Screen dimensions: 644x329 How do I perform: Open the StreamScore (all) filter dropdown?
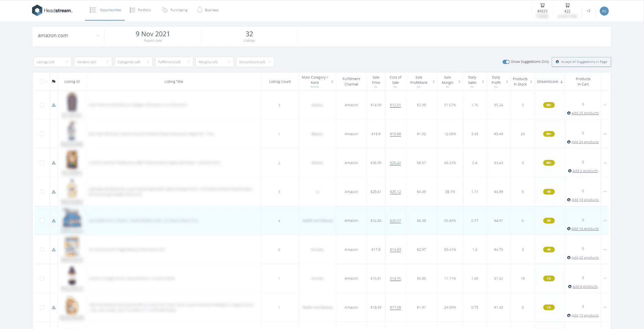[255, 62]
